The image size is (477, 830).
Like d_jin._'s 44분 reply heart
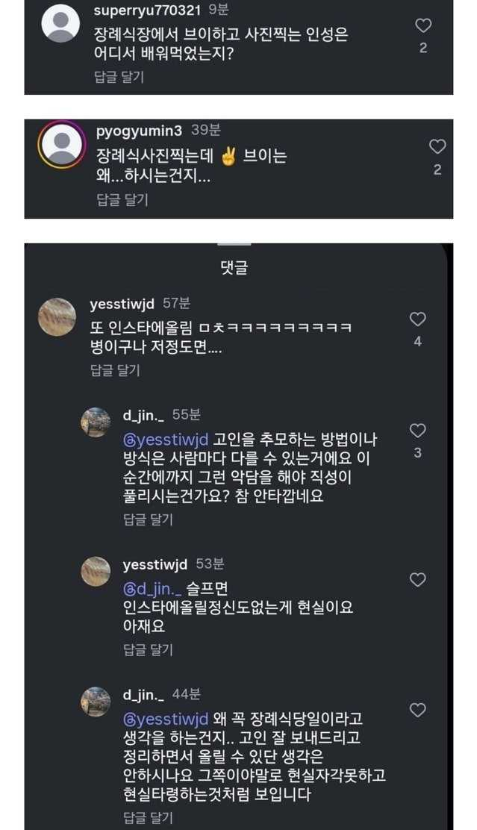coord(418,710)
